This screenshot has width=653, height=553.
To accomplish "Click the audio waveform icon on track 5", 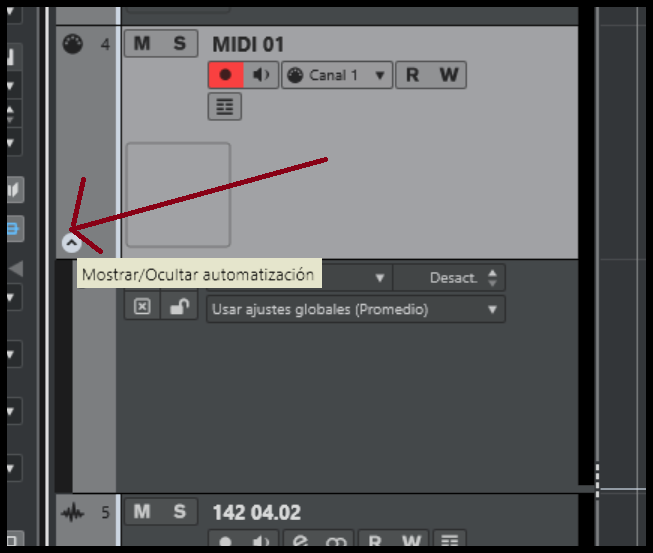I will 72,513.
